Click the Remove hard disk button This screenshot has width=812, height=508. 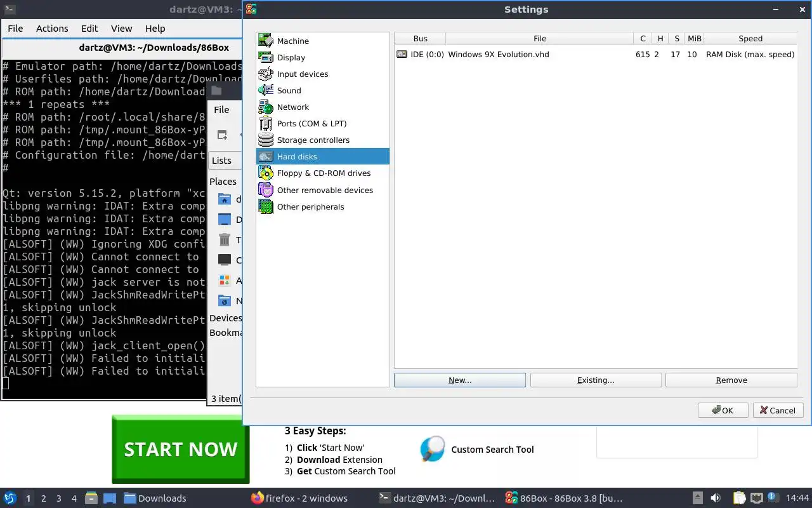(731, 380)
